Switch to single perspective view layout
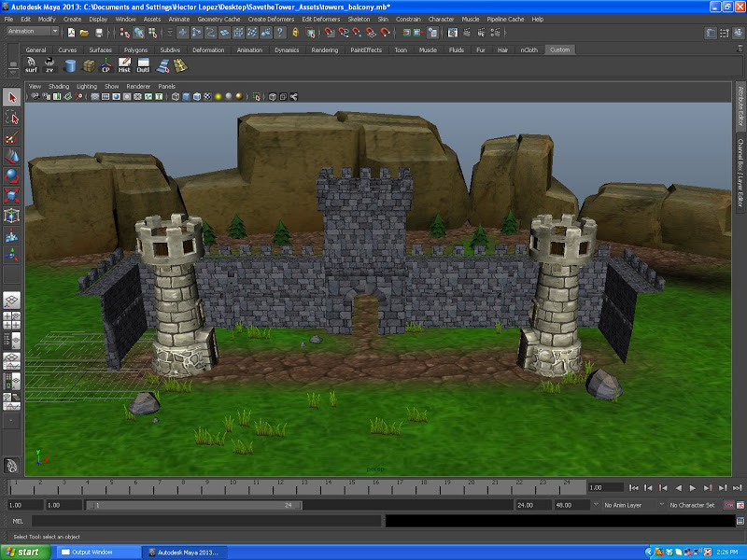Image resolution: width=747 pixels, height=560 pixels. click(12, 301)
